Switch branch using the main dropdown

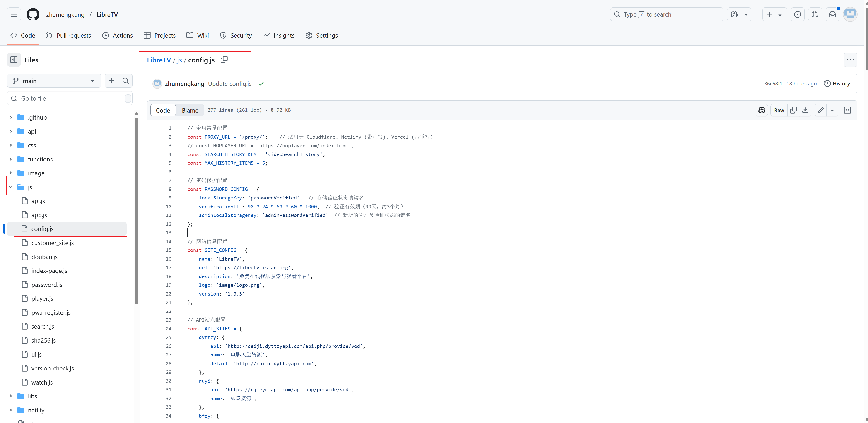pos(54,81)
